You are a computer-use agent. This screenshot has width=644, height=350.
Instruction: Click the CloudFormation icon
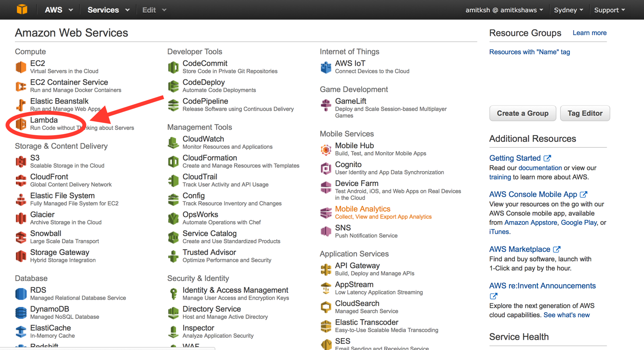pos(173,162)
